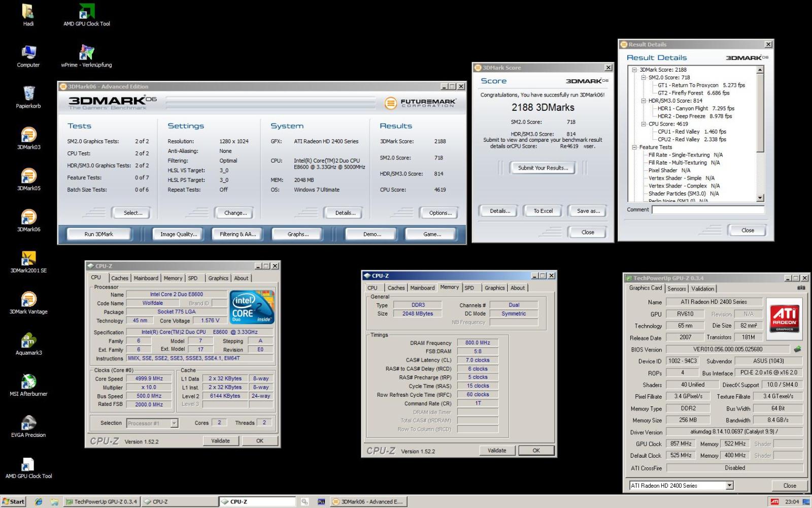The width and height of the screenshot is (812, 508).
Task: Click Filtering & AA button
Action: pyautogui.click(x=238, y=234)
